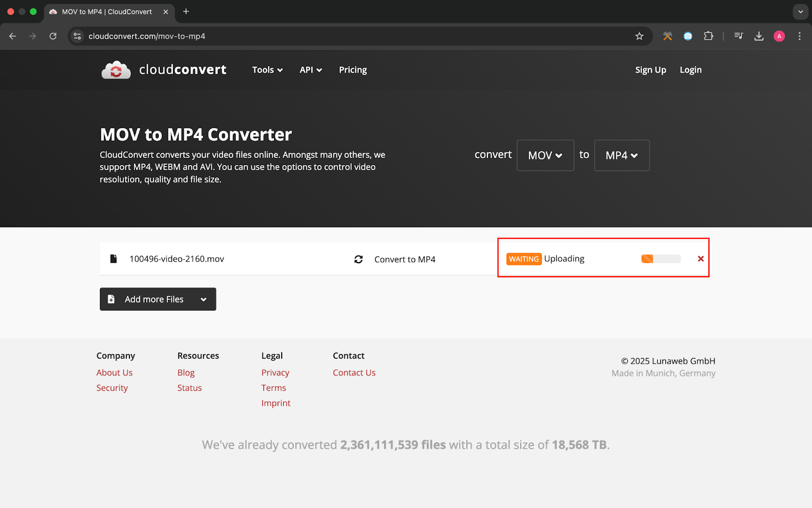
Task: Open the browser Extensions puzzle icon
Action: tap(708, 36)
